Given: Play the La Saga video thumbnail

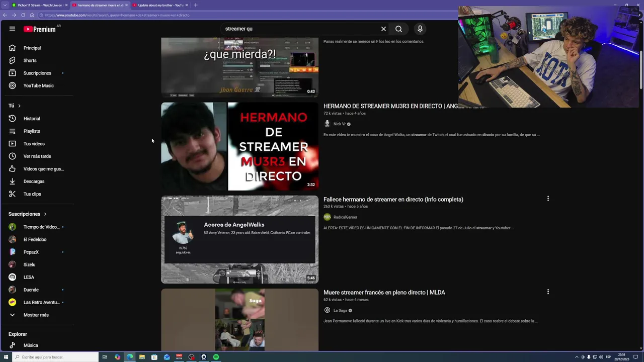Looking at the screenshot, I should click(239, 319).
